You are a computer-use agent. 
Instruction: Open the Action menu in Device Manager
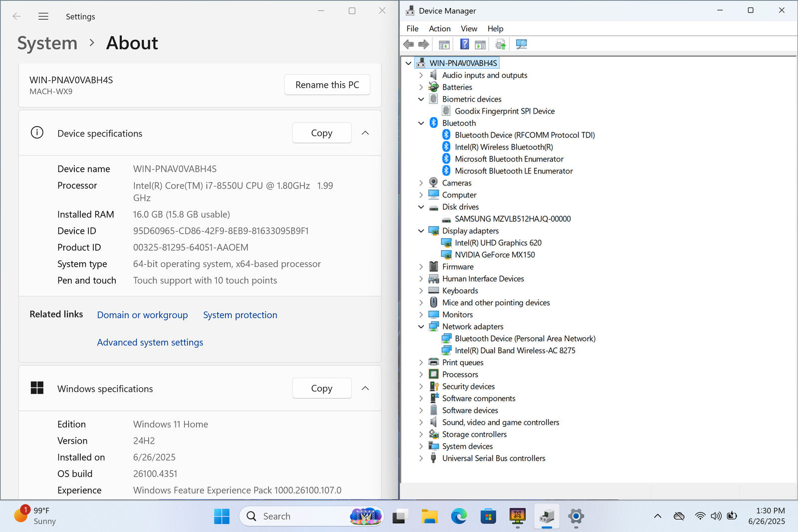(x=439, y=29)
